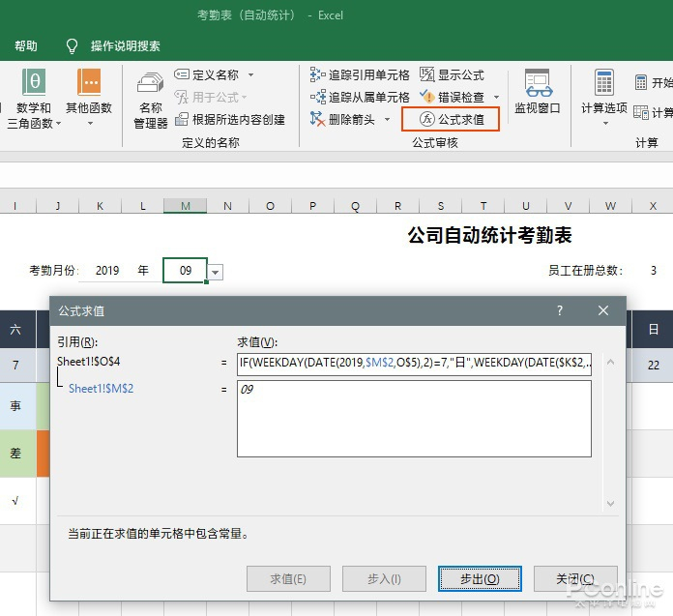Select column N header
The image size is (673, 616).
pos(227,206)
